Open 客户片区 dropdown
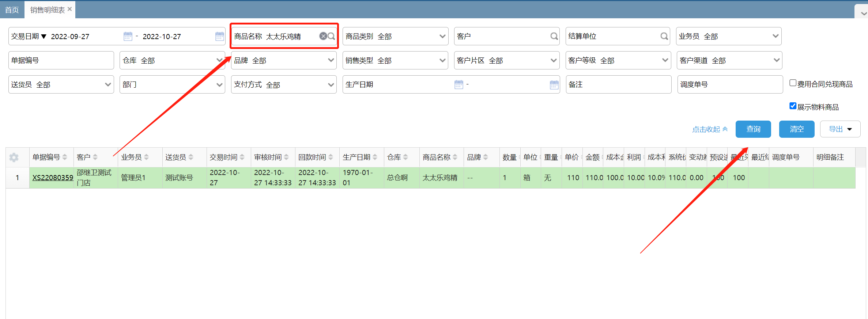Viewport: 868px width, 319px height. (507, 60)
